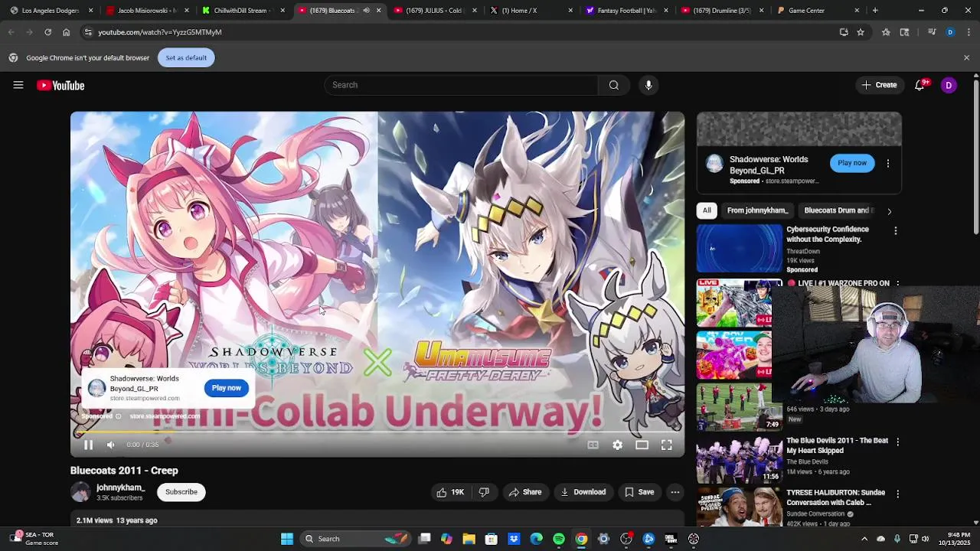980x551 pixels.
Task: Open the Windows Start menu
Action: [x=287, y=539]
